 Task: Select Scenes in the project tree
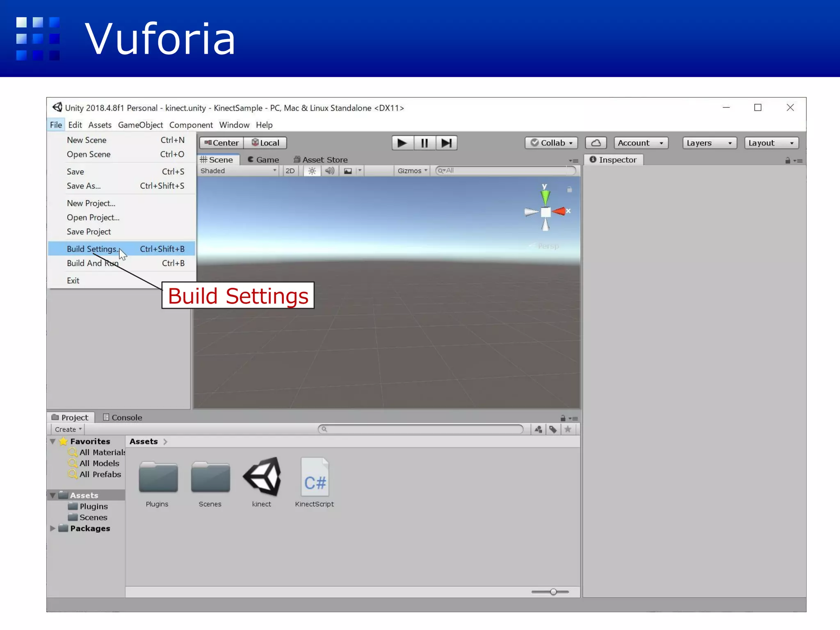[88, 517]
